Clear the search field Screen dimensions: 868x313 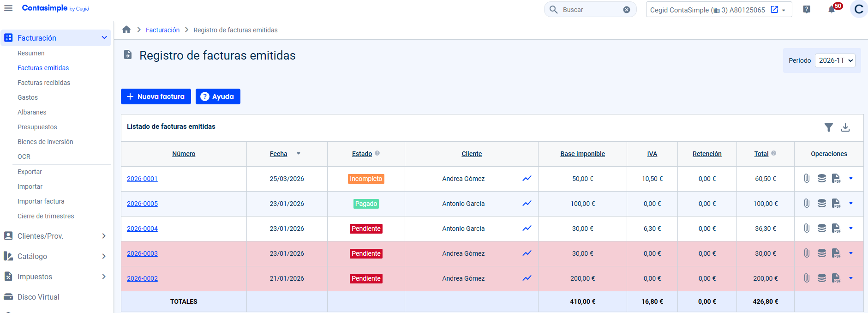tap(627, 10)
